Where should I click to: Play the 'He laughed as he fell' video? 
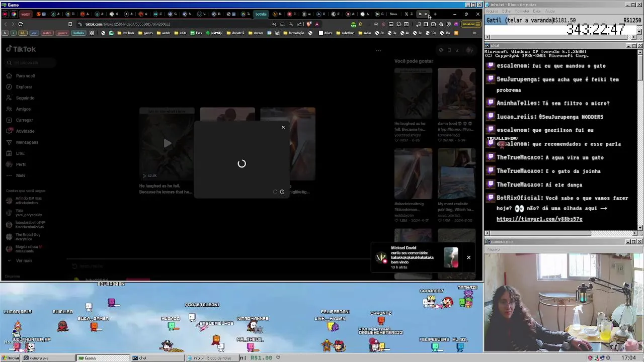coord(167,143)
